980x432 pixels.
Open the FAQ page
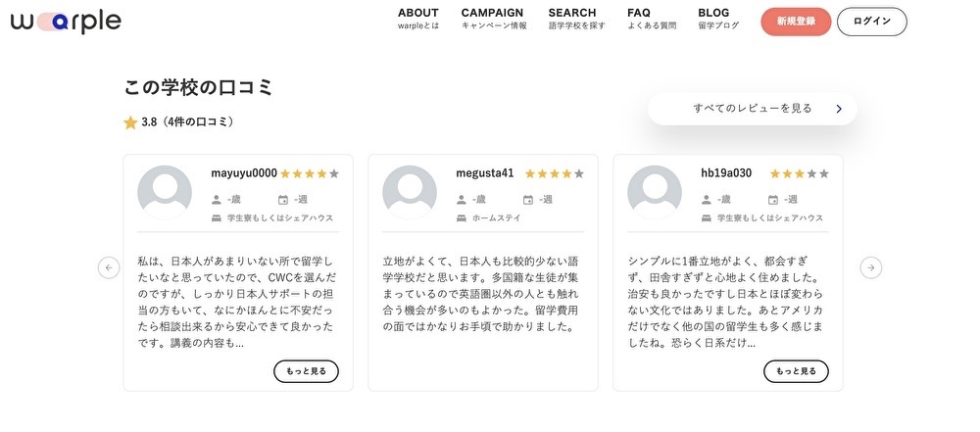tap(652, 19)
